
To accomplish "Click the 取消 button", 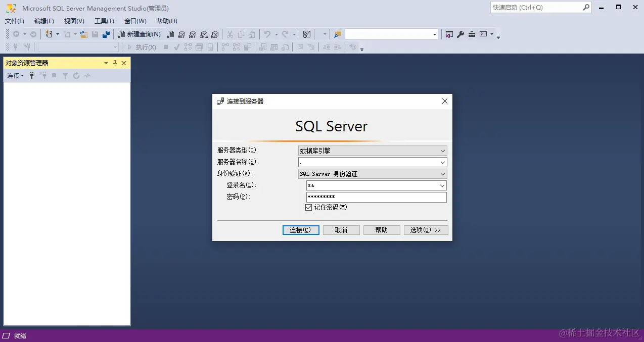I will (x=341, y=230).
